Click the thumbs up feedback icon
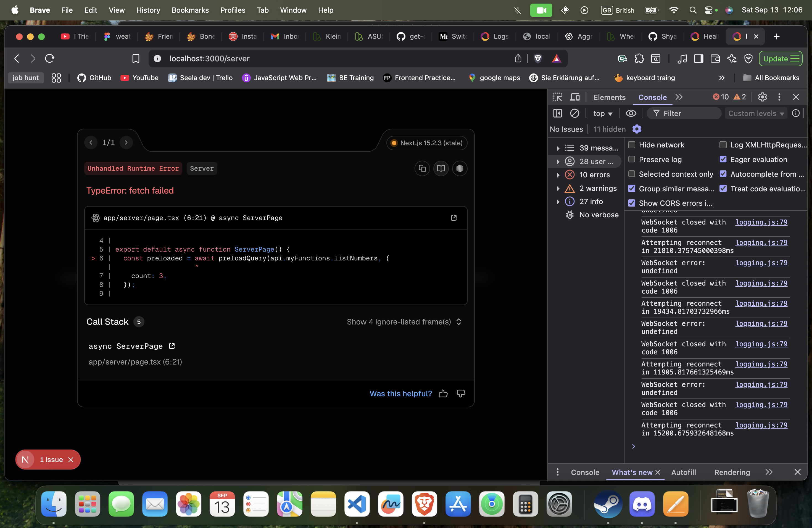 tap(443, 394)
